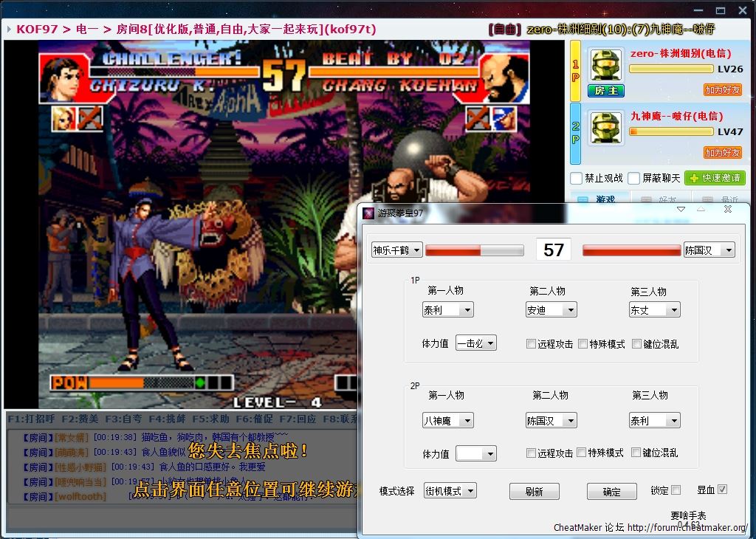Click the up-triangle icon in trainer title bar
The width and height of the screenshot is (756, 539).
[x=701, y=210]
